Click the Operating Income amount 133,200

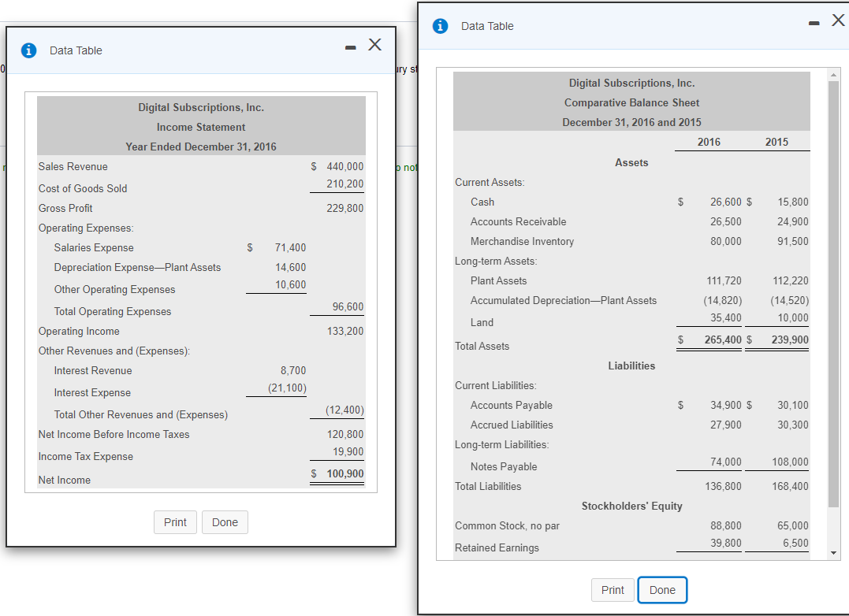[345, 331]
